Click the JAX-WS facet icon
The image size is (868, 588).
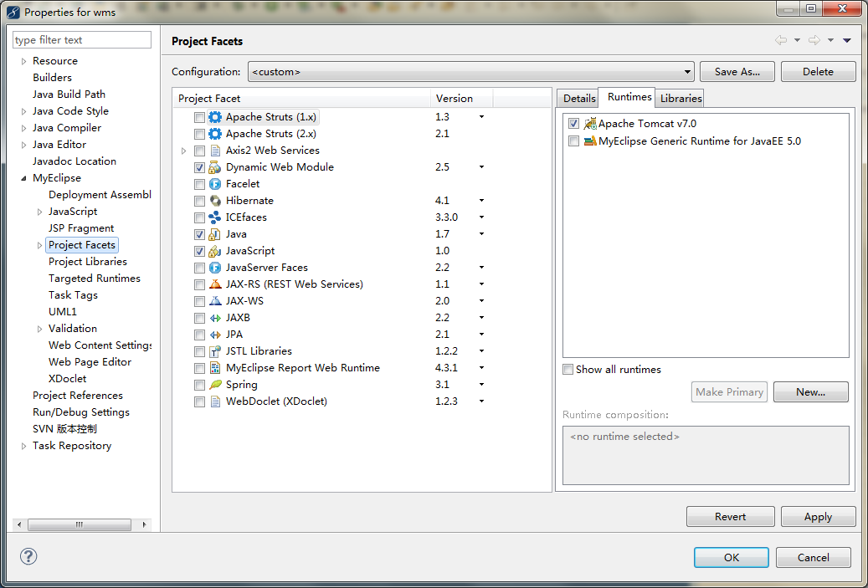[x=215, y=301]
